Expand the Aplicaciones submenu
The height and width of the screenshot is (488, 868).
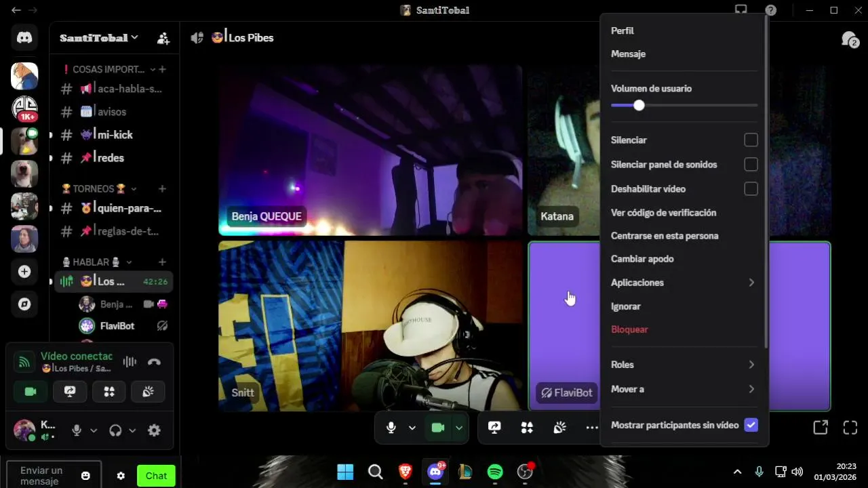coord(684,283)
